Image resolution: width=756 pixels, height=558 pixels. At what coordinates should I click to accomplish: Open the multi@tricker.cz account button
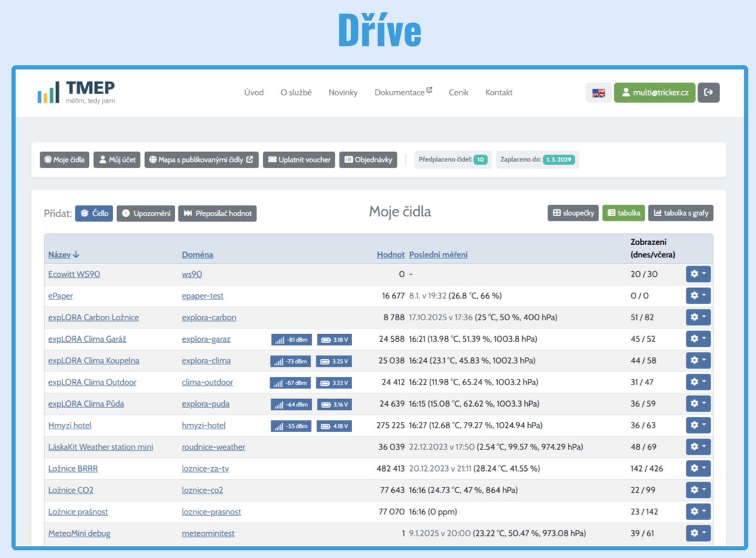tap(655, 93)
